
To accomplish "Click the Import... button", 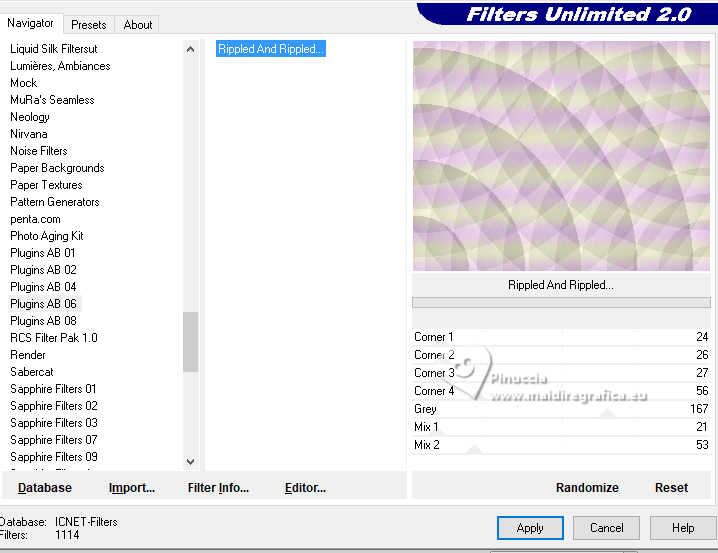I will [x=132, y=488].
